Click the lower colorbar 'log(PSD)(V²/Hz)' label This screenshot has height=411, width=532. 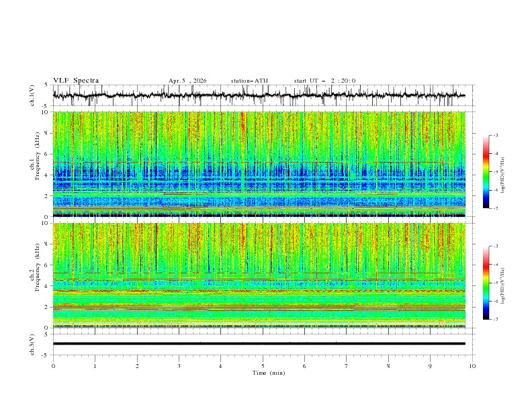tap(503, 286)
